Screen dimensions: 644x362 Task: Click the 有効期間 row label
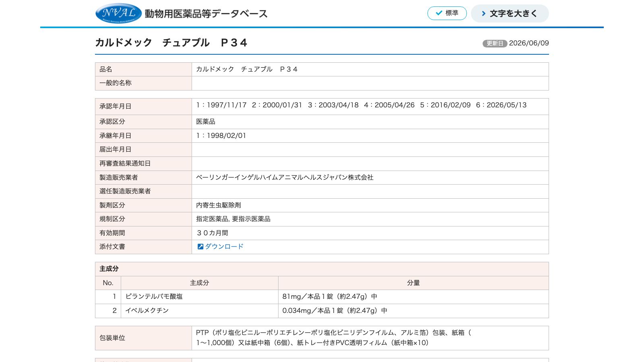[x=143, y=233]
